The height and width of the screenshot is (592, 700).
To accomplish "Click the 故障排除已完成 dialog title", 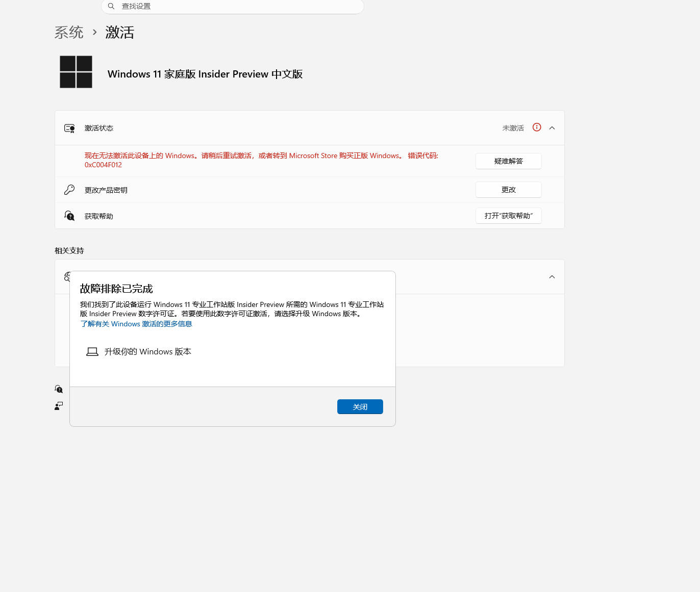I will 116,289.
